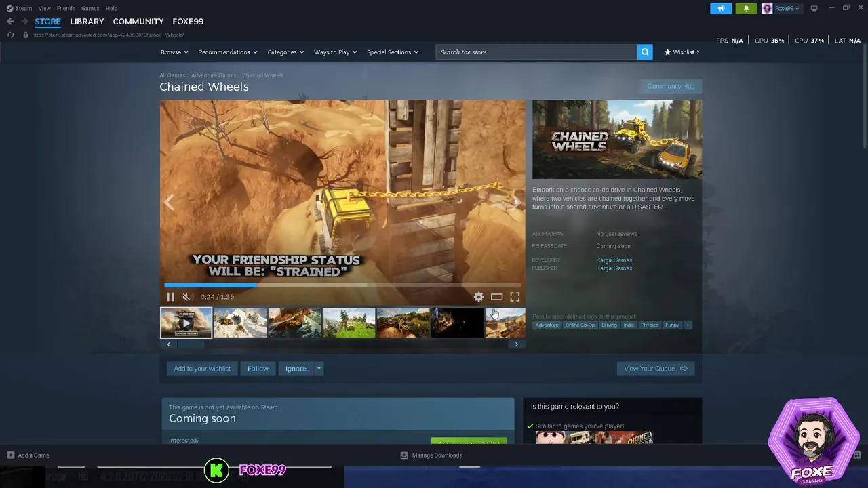Click the store URL address text
This screenshot has height=488, width=868.
108,35
